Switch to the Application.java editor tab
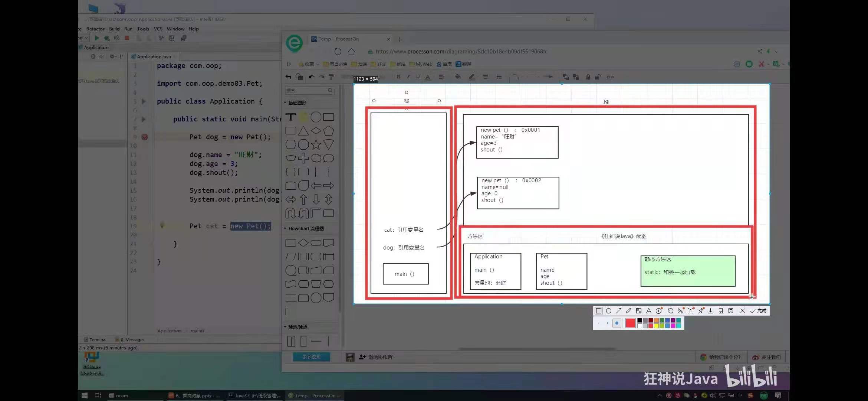The height and width of the screenshot is (401, 868). point(154,57)
